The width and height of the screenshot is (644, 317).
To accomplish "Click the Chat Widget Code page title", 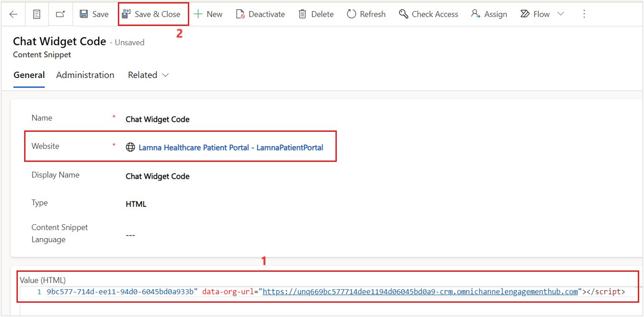I will (x=60, y=41).
